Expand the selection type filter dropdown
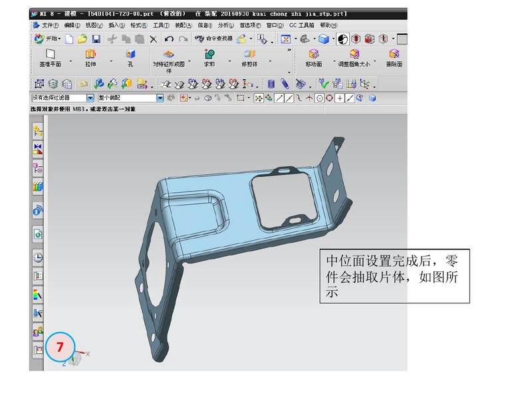 point(90,98)
